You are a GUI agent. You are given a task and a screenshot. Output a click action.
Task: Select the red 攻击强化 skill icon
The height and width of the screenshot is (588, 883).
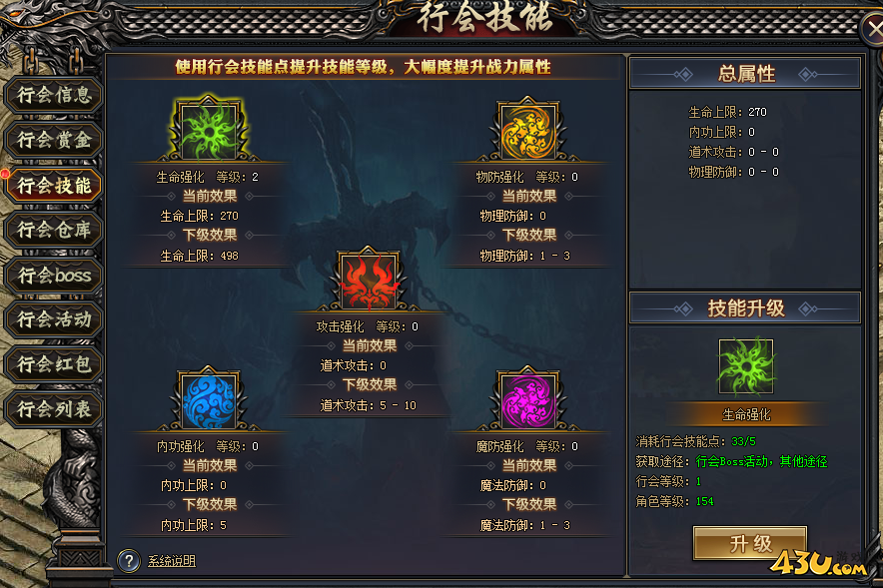[369, 281]
